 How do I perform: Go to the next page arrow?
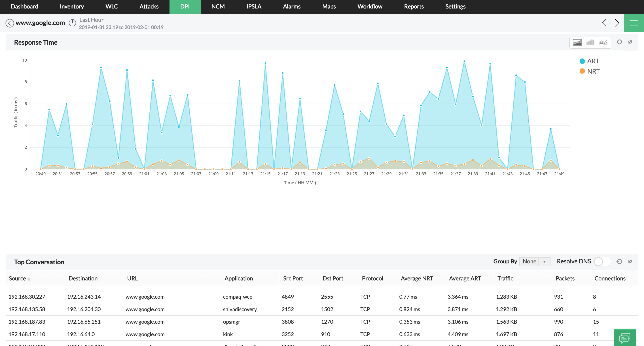(x=617, y=23)
